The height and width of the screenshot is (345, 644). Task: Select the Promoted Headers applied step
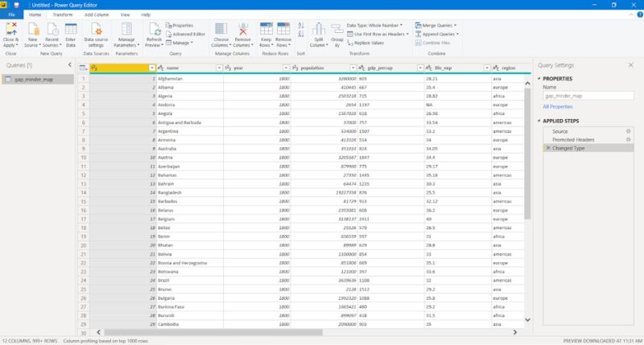coord(588,139)
